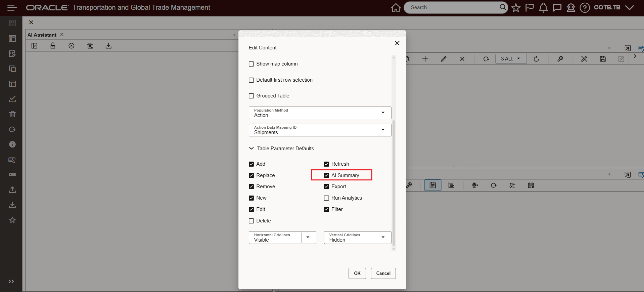Open the notifications bell

[543, 7]
